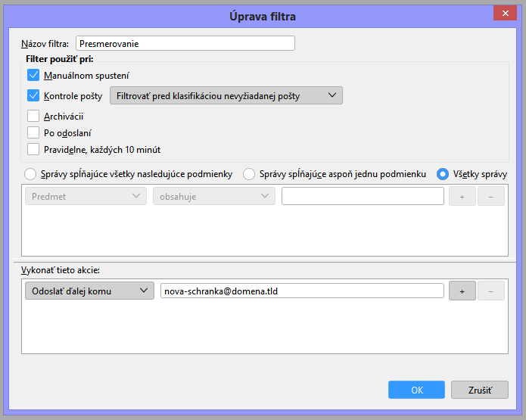Select the Všetky správy radio button
This screenshot has width=526, height=420.
tap(443, 174)
